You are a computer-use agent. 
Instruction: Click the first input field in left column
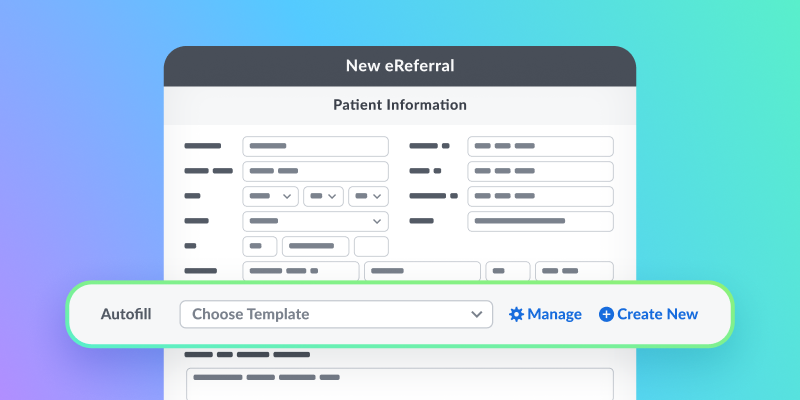pos(315,146)
